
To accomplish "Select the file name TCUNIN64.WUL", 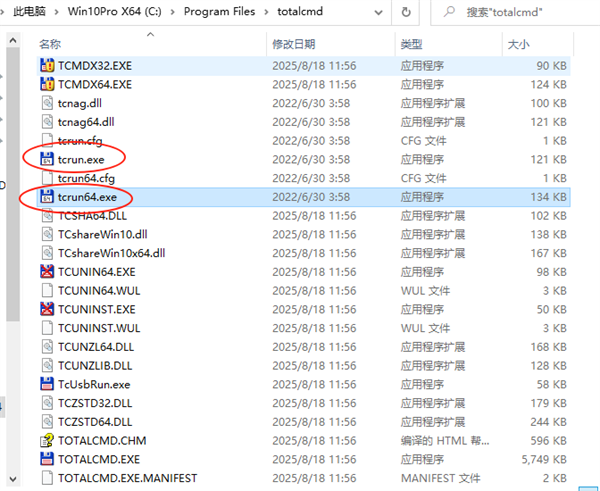I will click(x=99, y=290).
